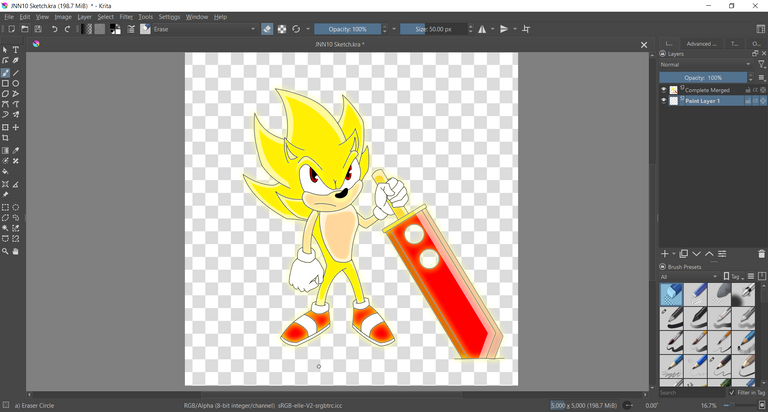Select the Text tool in toolbox
Screen dimensions: 768x412
(x=16, y=50)
